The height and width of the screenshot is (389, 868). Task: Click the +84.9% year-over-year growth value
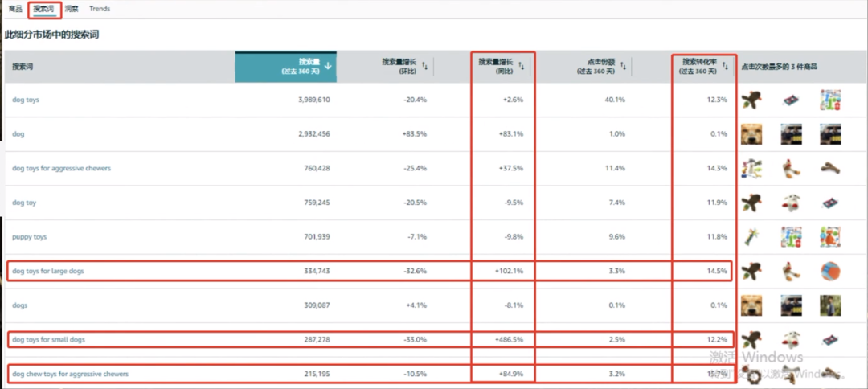click(513, 374)
